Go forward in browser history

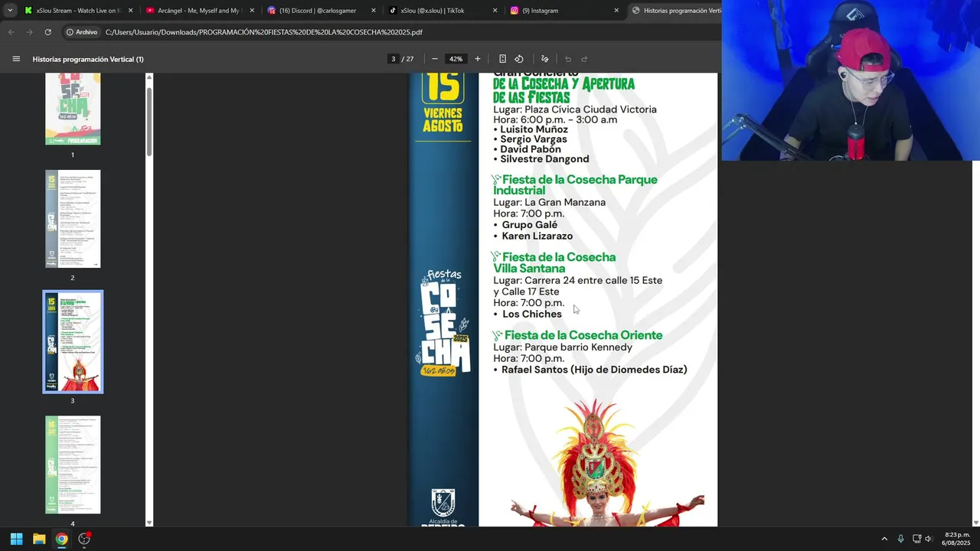pyautogui.click(x=29, y=32)
